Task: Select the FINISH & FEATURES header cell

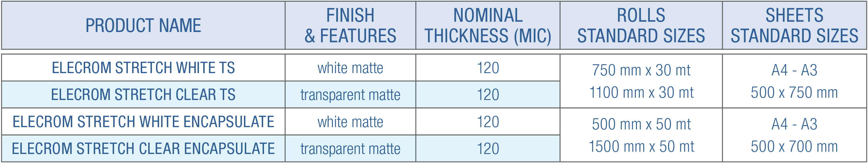Action: click(x=350, y=25)
